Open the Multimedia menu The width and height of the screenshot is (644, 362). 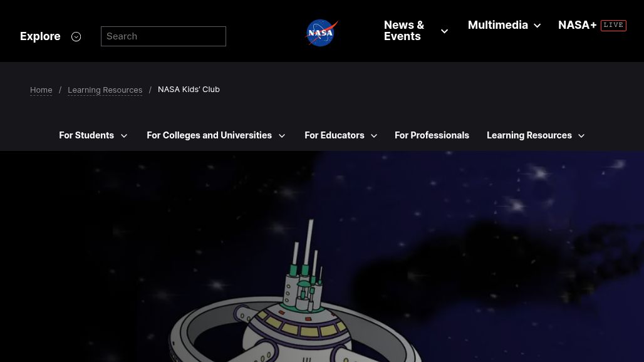[498, 25]
